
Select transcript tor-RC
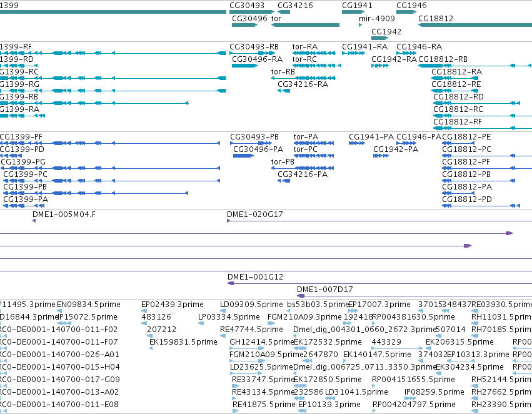pyautogui.click(x=304, y=59)
